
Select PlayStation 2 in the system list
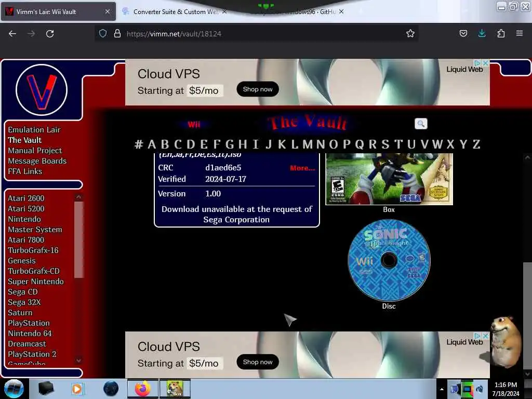[32, 354]
